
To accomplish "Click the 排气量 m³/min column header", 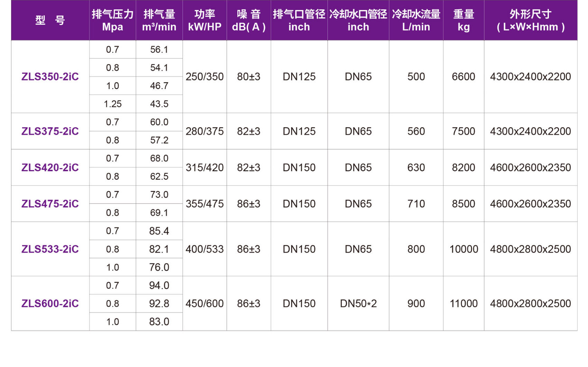I will (159, 20).
